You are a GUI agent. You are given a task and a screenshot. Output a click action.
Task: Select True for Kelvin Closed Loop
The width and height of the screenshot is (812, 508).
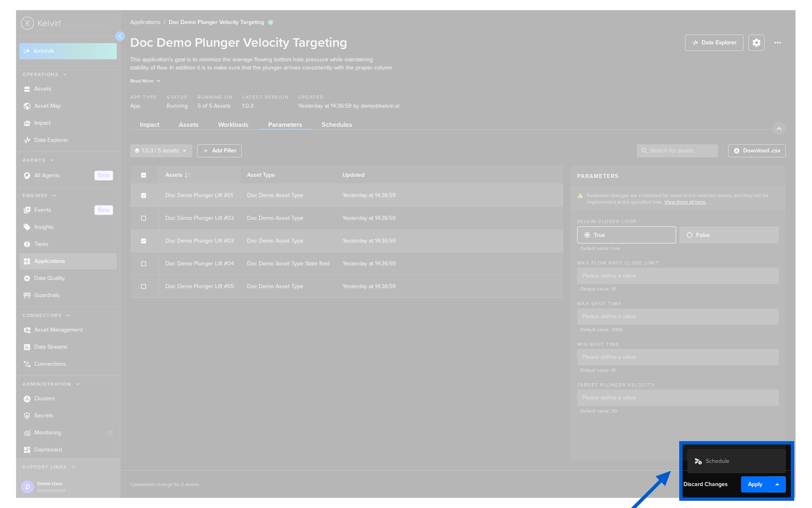(x=626, y=235)
